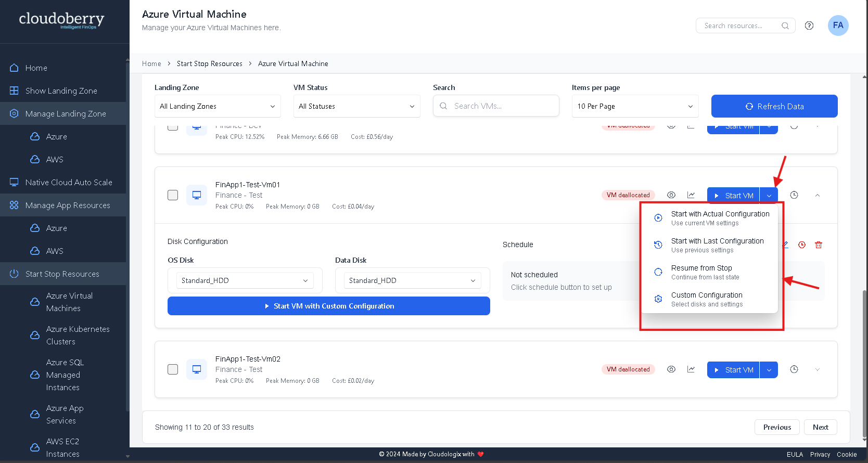
Task: Open the OS Disk Standard_HDD dropdown
Action: (245, 280)
